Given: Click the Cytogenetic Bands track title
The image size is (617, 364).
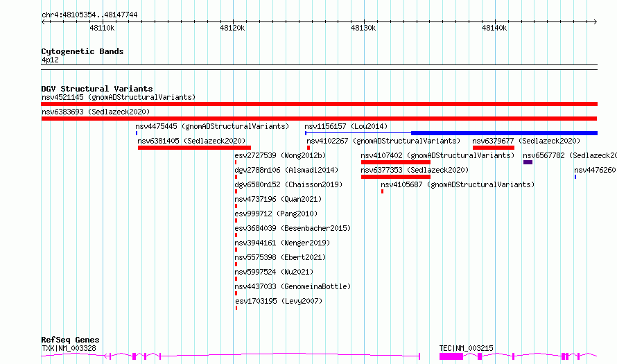Looking at the screenshot, I should tap(82, 51).
